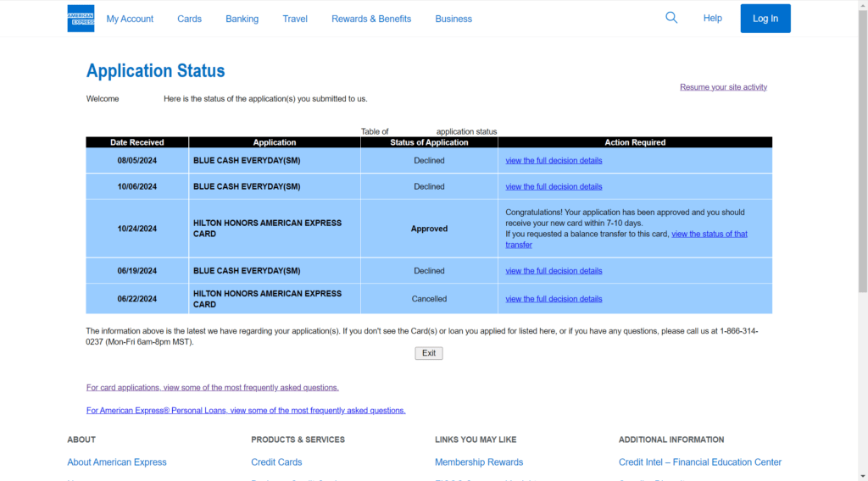Open the Business menu

click(453, 19)
